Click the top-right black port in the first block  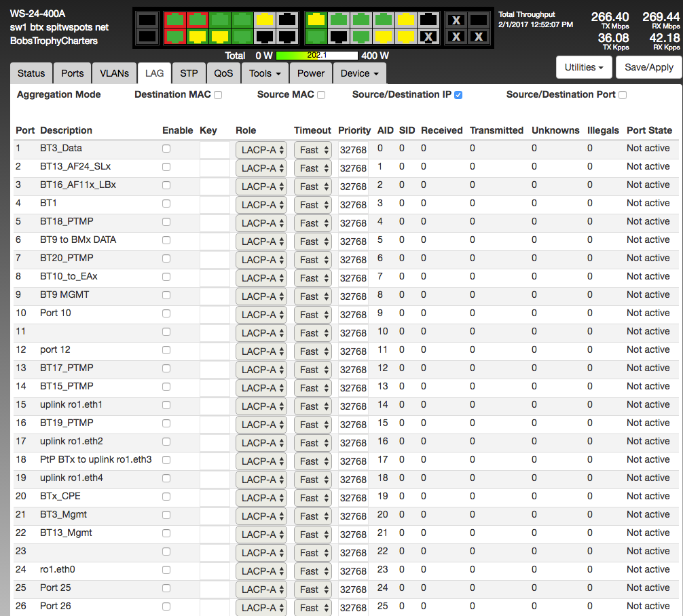point(287,20)
